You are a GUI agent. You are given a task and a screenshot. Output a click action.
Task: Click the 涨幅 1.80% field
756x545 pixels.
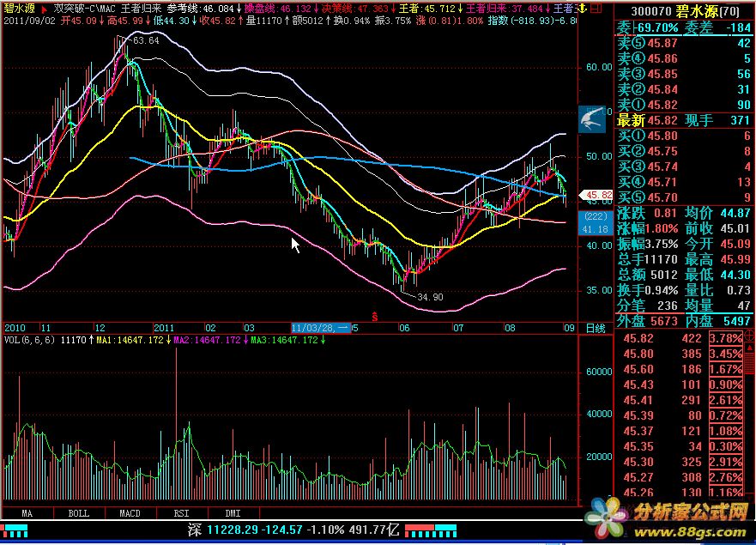pos(648,228)
